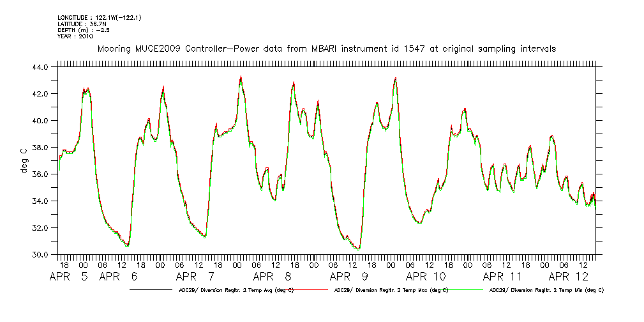
Task: Click the plot title about Mooring MUCE2009
Action: 326,49
